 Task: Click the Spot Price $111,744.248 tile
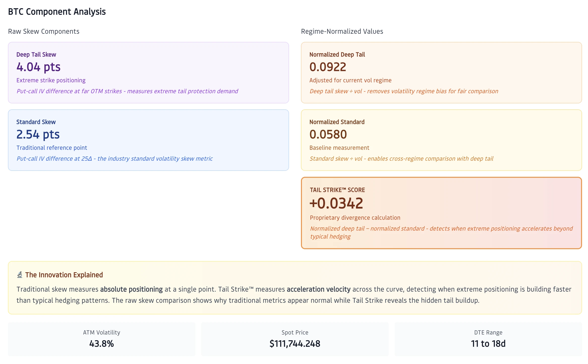[295, 339]
